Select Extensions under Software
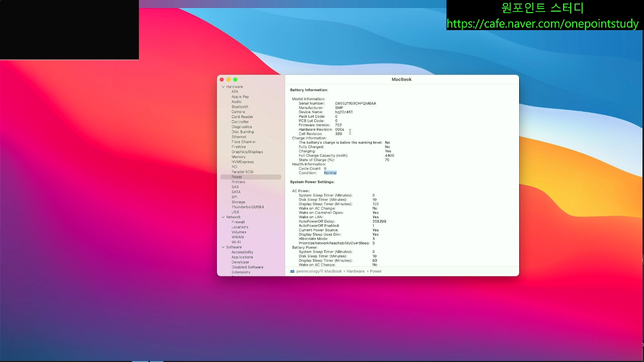Image resolution: width=644 pixels, height=362 pixels. pos(241,273)
